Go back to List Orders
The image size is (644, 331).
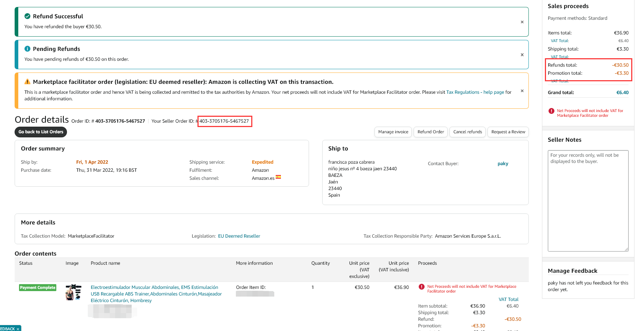[41, 132]
